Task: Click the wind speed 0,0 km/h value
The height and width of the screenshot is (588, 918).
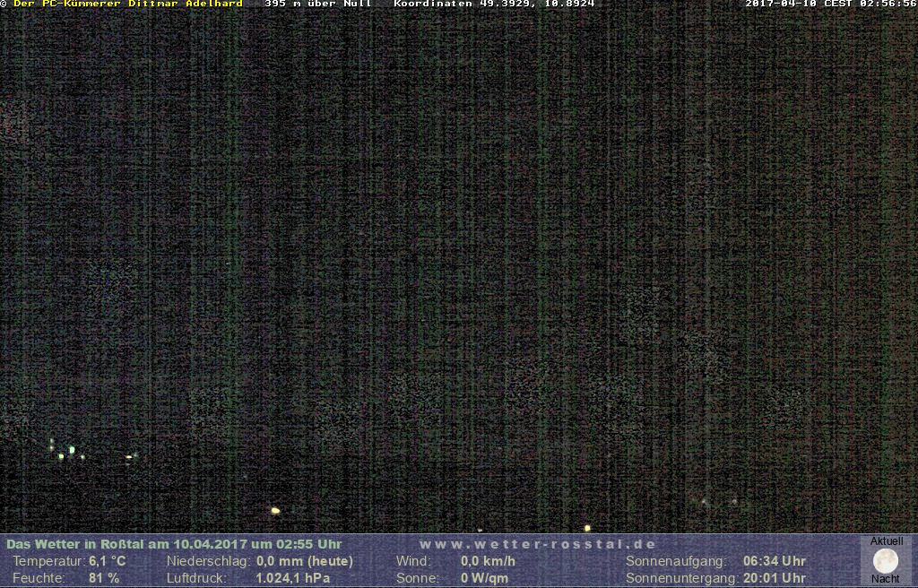Action: 488,561
